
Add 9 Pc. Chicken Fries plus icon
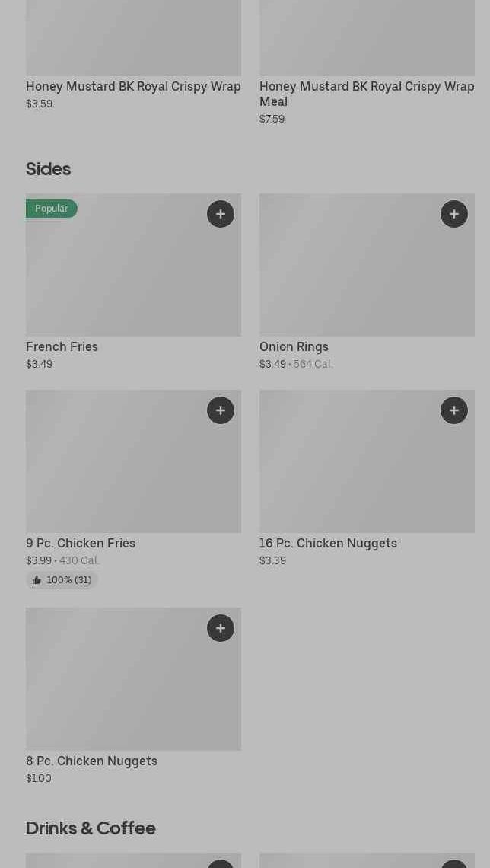221,410
